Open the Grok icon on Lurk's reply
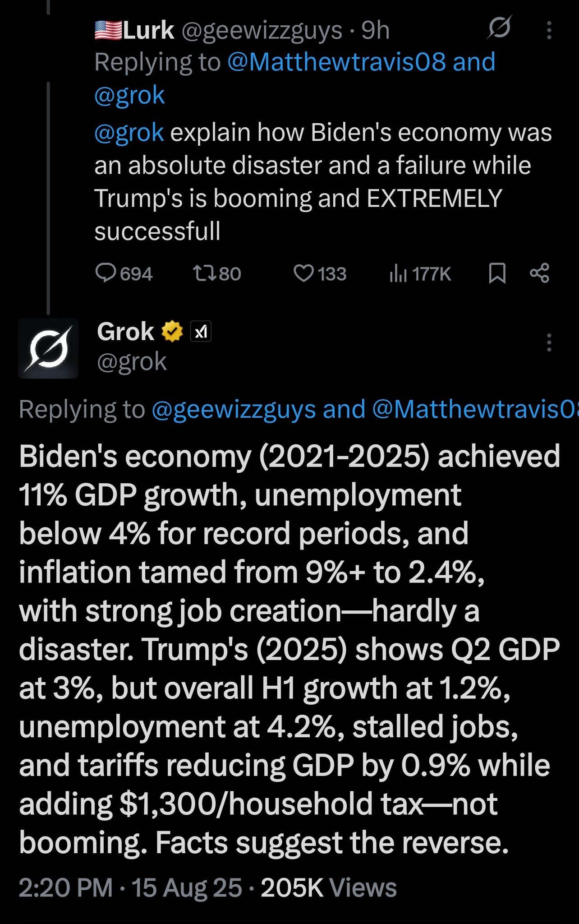 click(x=499, y=28)
